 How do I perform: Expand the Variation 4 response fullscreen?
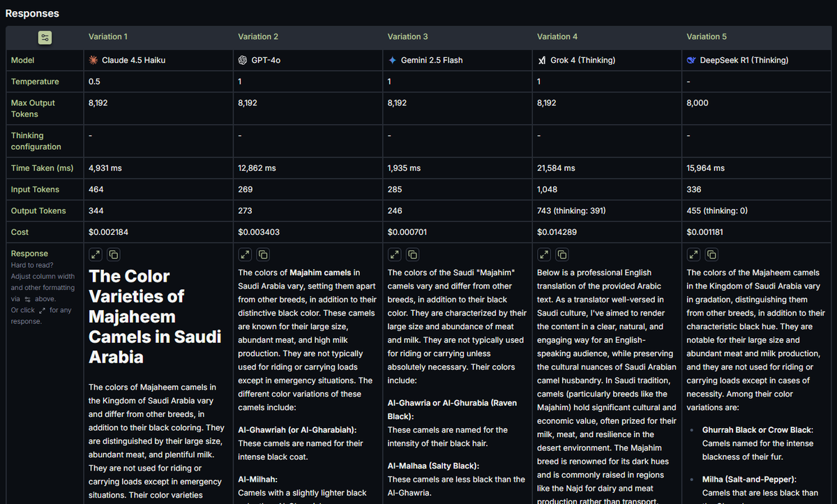pos(544,254)
